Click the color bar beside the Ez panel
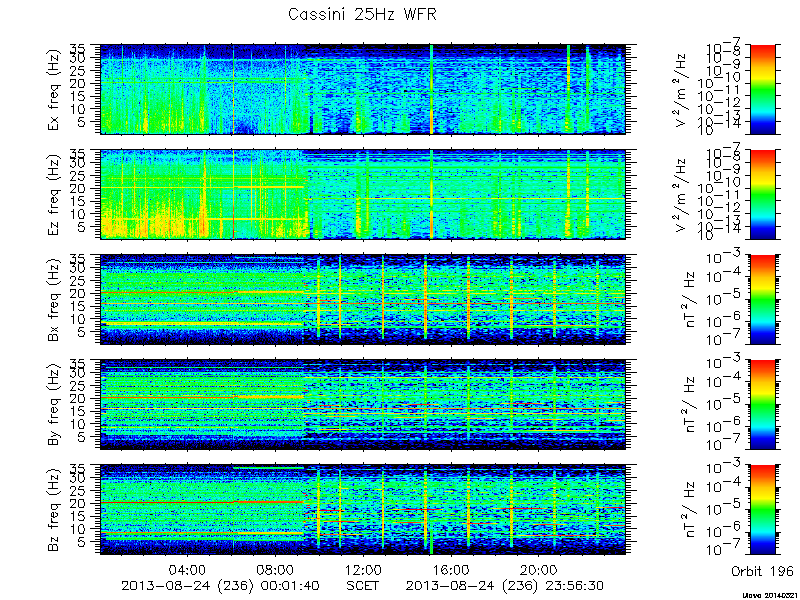The width and height of the screenshot is (800, 600). pyautogui.click(x=762, y=194)
